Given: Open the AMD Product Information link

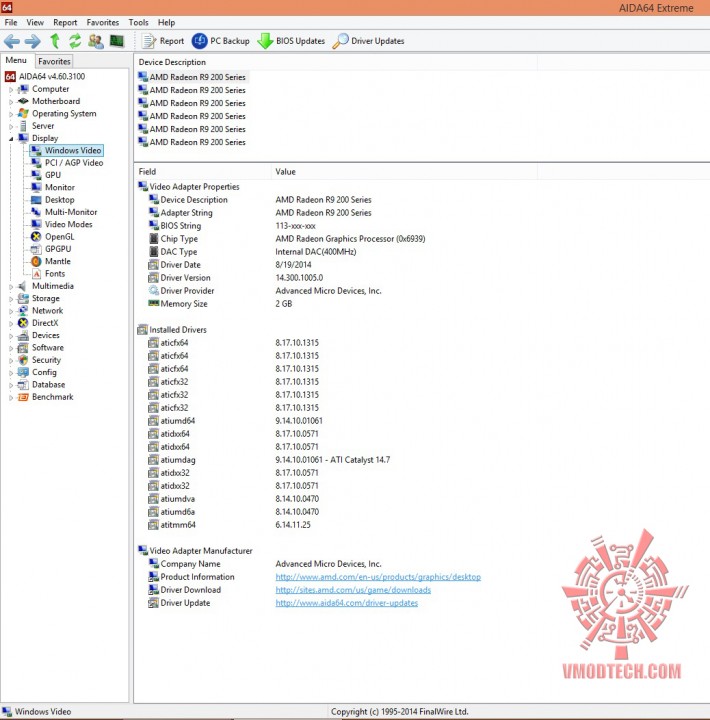Looking at the screenshot, I should [x=378, y=577].
